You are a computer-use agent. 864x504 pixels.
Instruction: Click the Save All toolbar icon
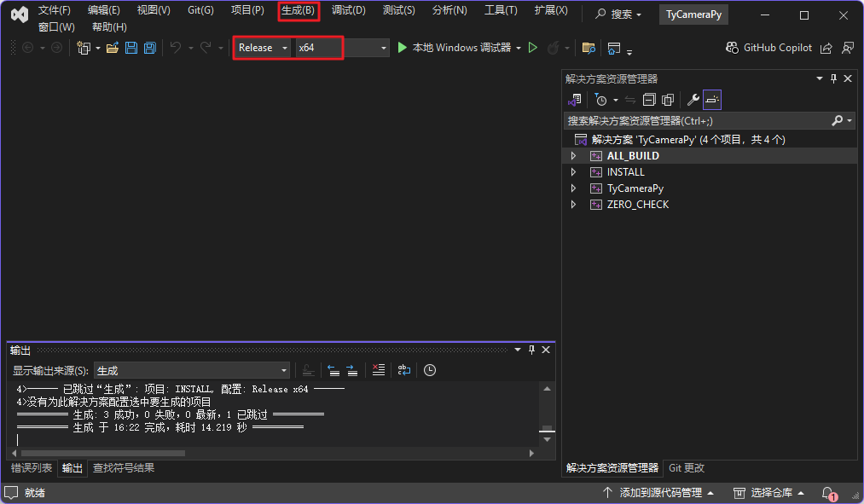click(150, 48)
